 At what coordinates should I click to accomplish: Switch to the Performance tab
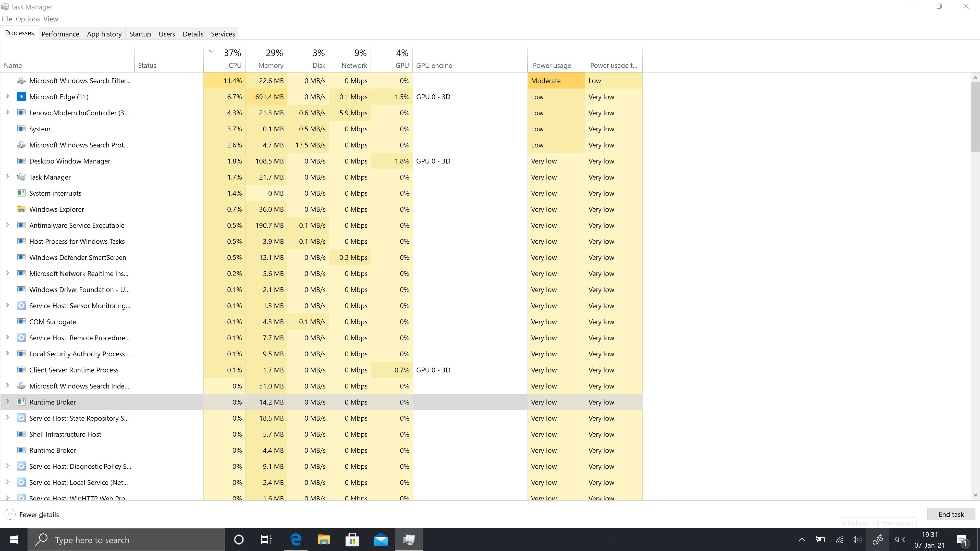click(60, 34)
